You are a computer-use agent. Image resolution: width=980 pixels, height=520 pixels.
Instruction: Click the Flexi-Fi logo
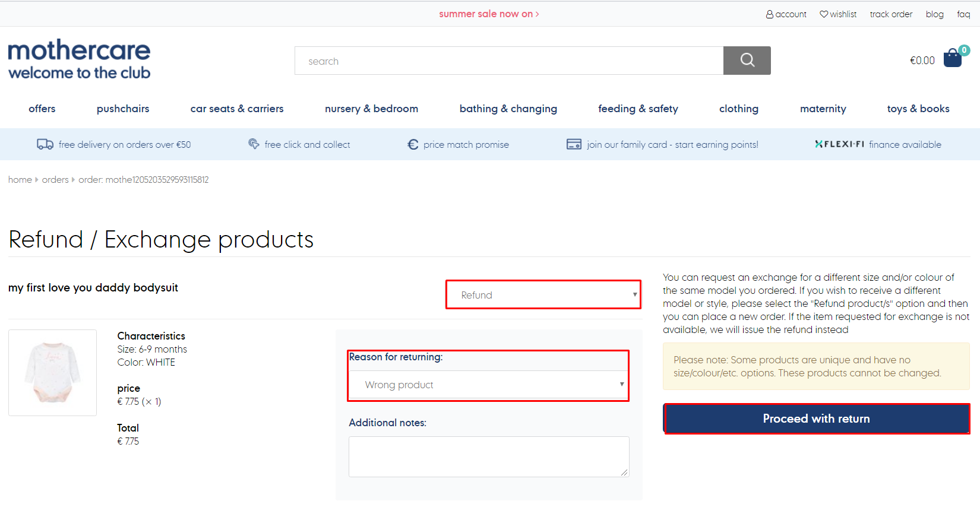click(x=839, y=144)
